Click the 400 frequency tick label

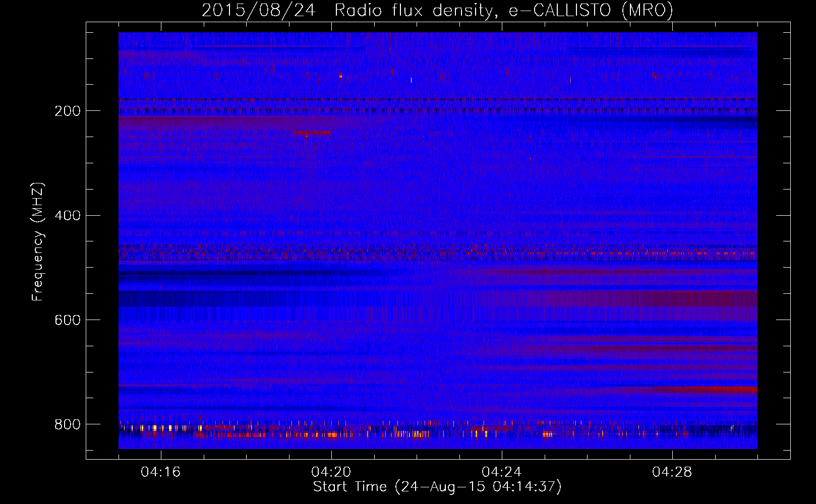(x=68, y=216)
